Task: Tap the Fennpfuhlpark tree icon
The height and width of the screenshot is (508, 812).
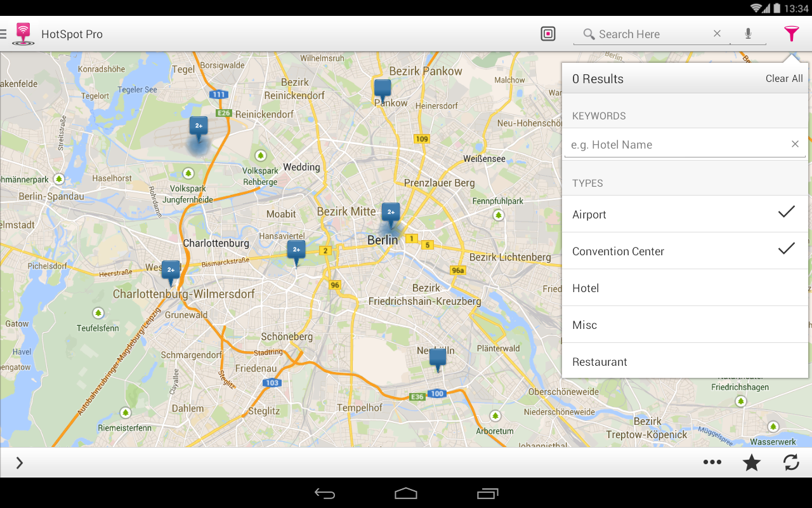Action: [498, 215]
